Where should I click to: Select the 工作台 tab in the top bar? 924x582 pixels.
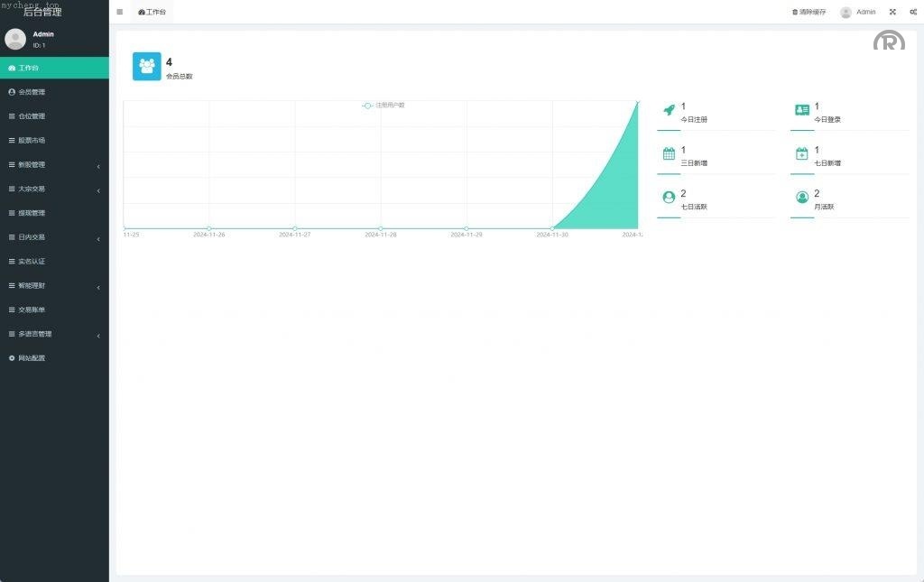[x=152, y=12]
